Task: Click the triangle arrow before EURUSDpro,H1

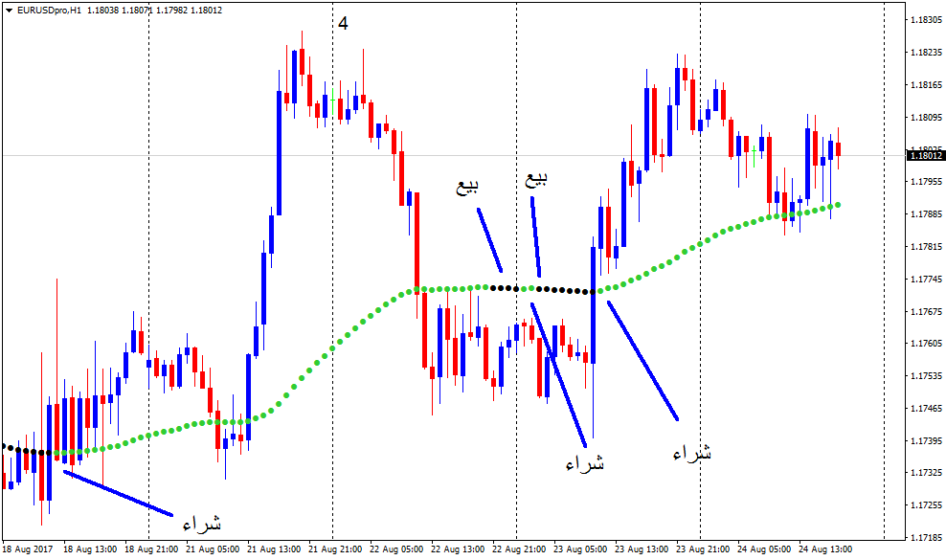Action: (9, 11)
